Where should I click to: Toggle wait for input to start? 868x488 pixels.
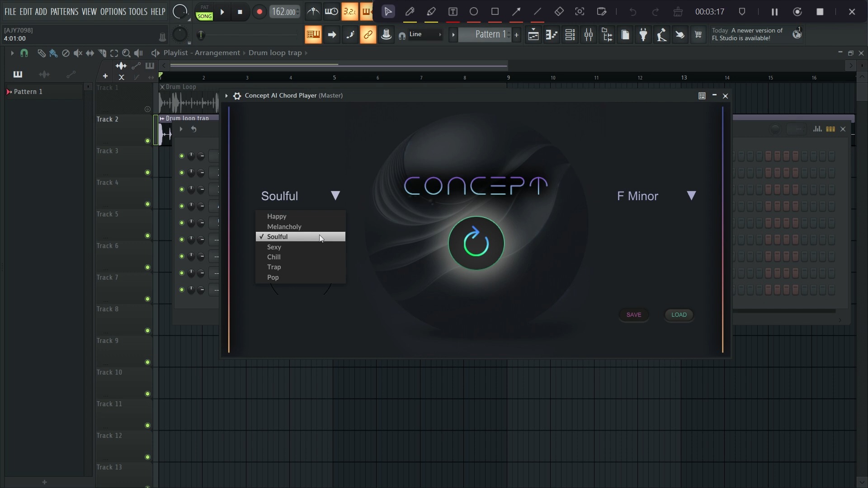coord(331,12)
